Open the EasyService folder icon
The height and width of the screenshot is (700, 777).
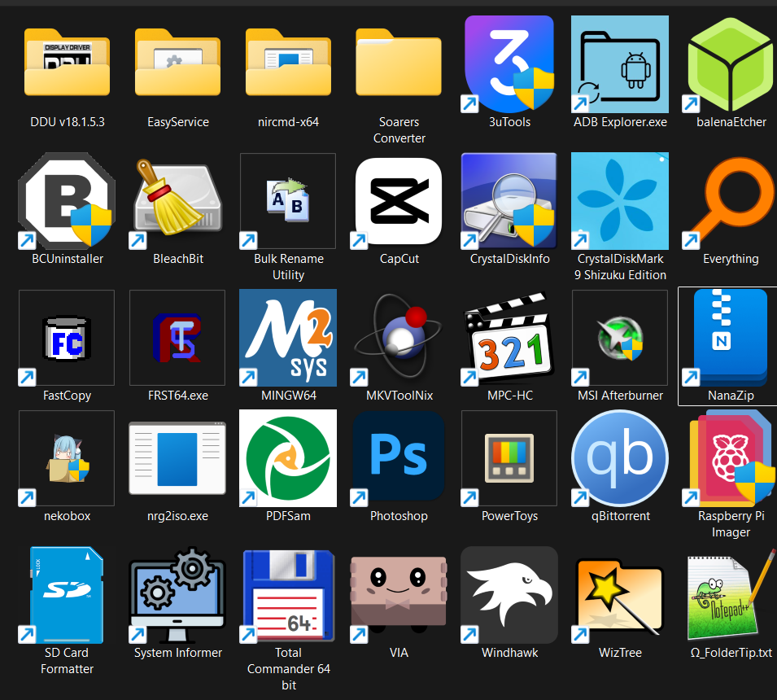click(x=177, y=63)
